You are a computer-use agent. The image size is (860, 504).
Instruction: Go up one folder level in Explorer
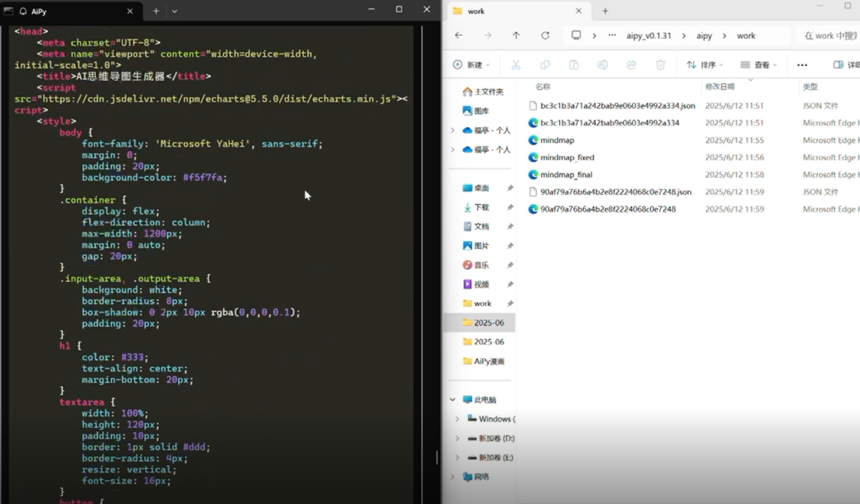516,36
